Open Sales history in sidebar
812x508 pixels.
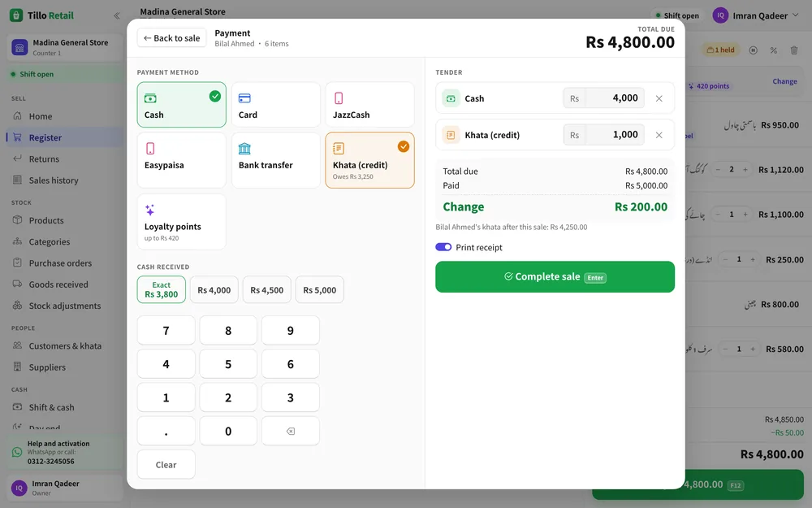point(64,180)
